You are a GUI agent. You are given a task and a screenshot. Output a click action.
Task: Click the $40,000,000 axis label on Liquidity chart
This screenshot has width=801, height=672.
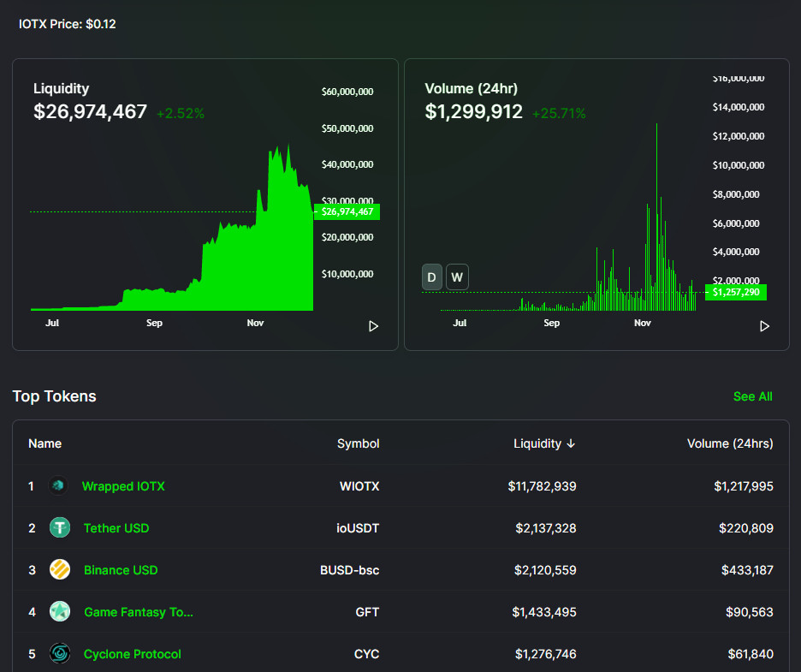(347, 164)
